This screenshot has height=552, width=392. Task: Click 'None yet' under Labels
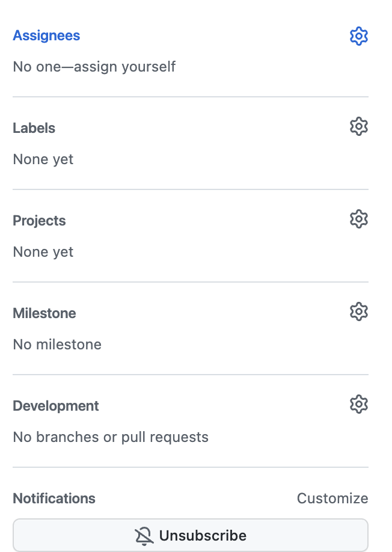tap(43, 159)
